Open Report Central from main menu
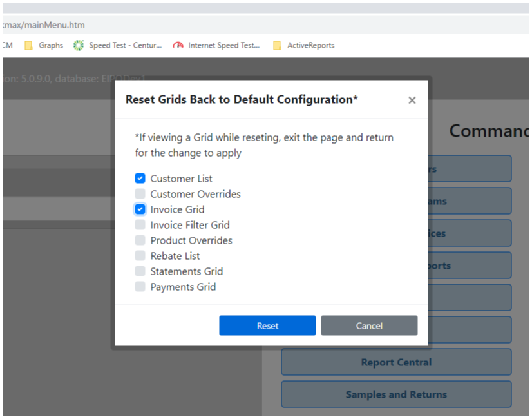This screenshot has width=532, height=417. [x=396, y=362]
